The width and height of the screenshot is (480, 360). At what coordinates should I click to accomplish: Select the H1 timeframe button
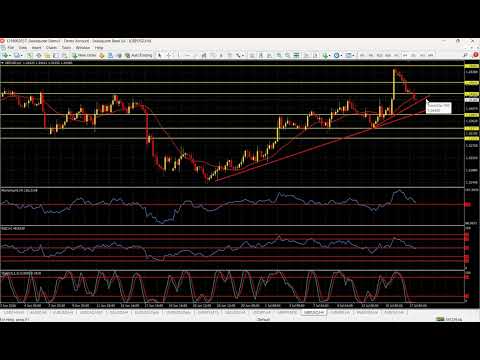[396, 55]
